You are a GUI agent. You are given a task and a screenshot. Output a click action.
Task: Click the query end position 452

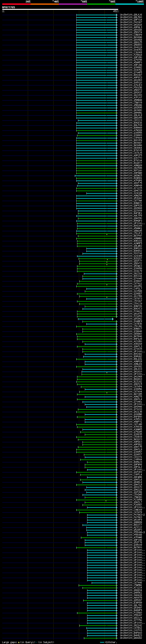[x=115, y=11]
